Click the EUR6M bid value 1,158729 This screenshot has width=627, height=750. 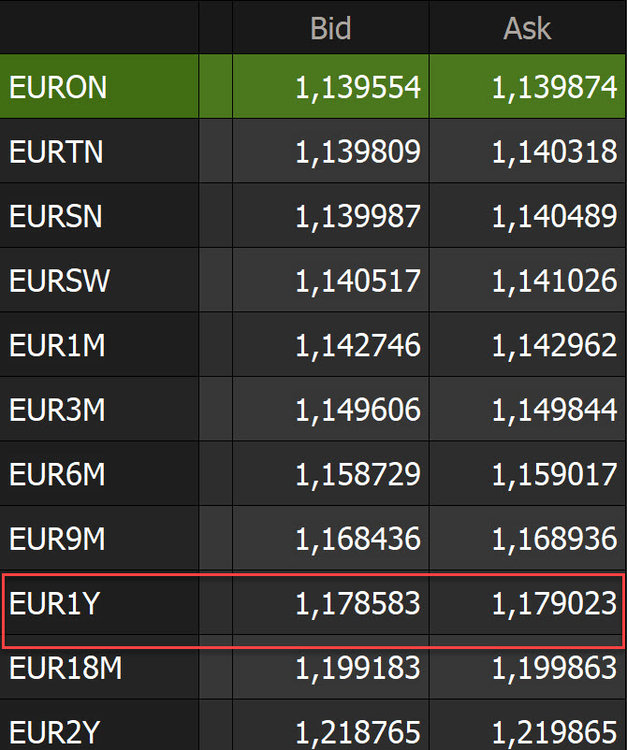point(357,474)
